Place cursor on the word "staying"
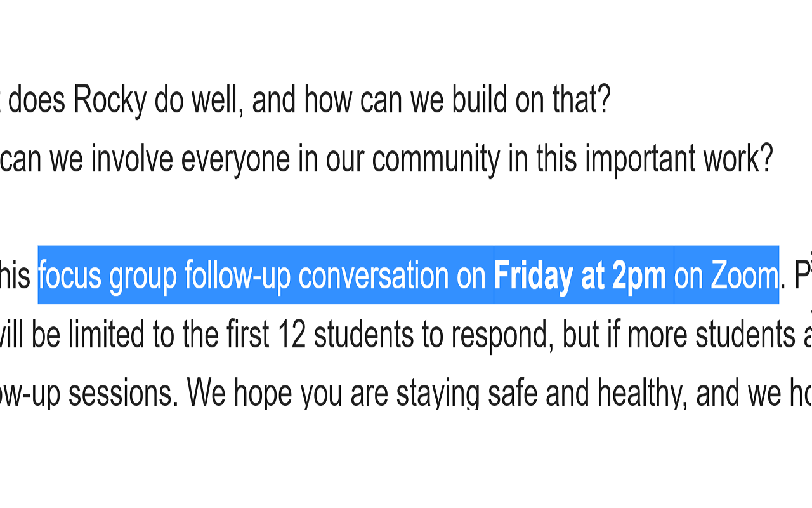Screen dimensions: 812x508 [x=438, y=394]
